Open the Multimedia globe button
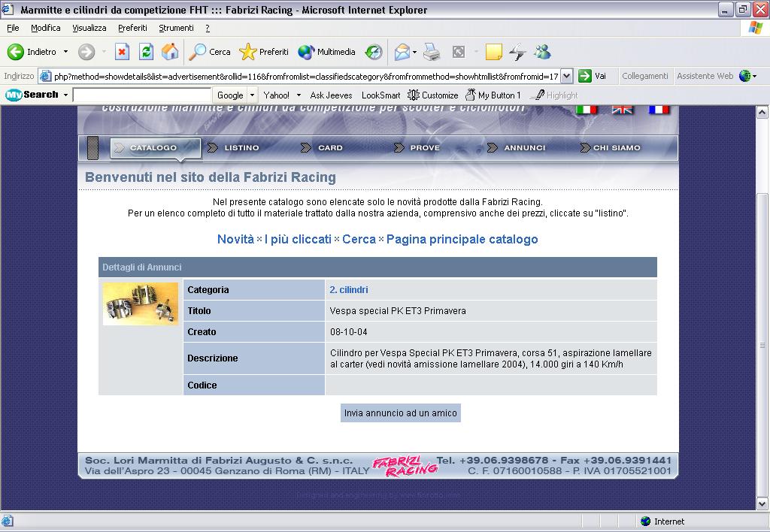 coord(326,52)
